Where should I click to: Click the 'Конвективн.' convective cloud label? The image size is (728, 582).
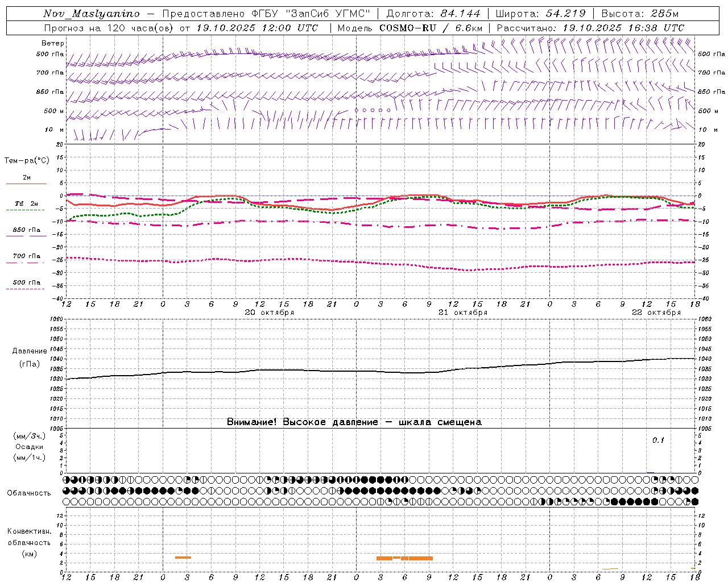[29, 531]
